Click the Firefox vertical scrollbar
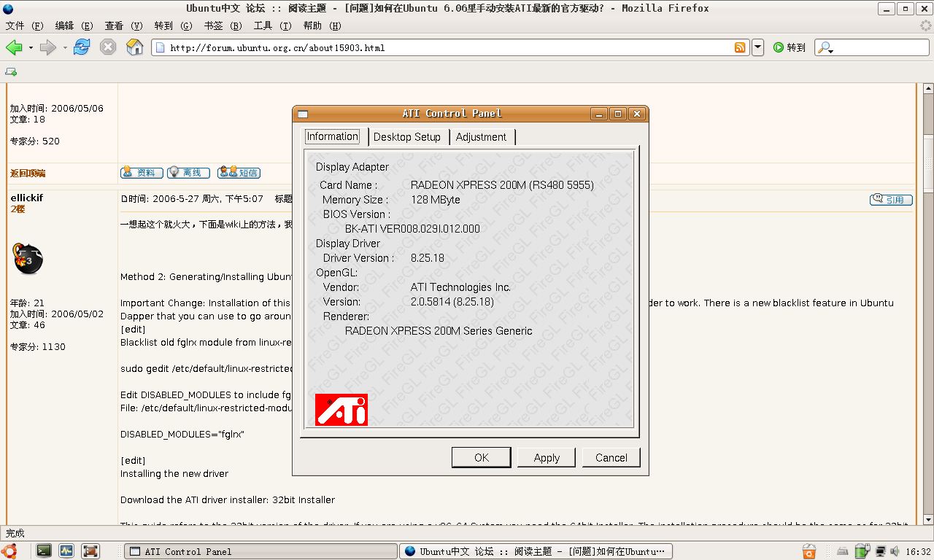 927,303
